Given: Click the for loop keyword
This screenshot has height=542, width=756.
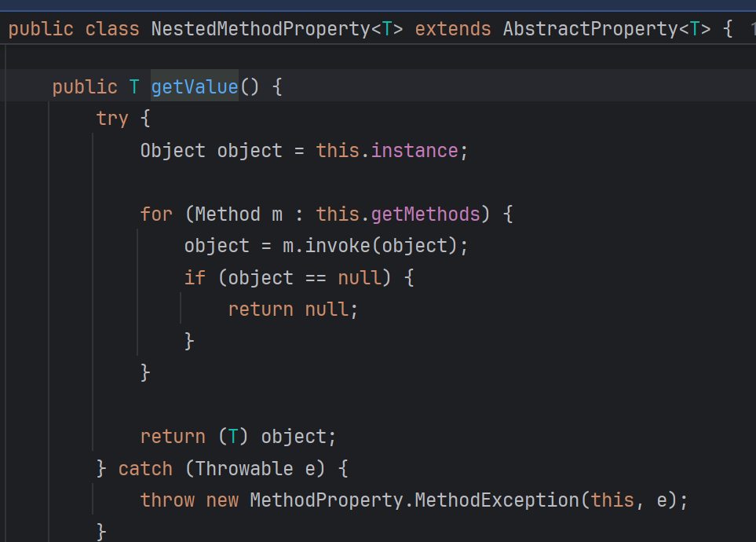Looking at the screenshot, I should [x=156, y=214].
